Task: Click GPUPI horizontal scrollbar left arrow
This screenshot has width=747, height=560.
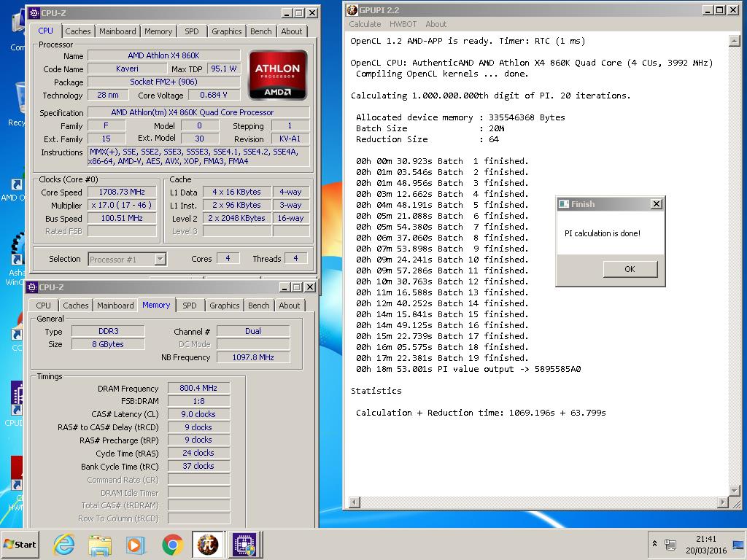Action: [x=355, y=502]
